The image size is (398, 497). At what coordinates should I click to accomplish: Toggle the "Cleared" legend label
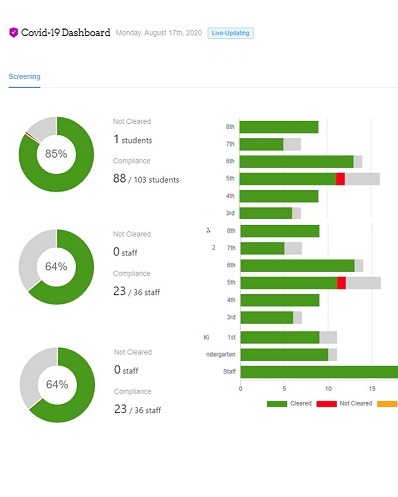coord(301,403)
